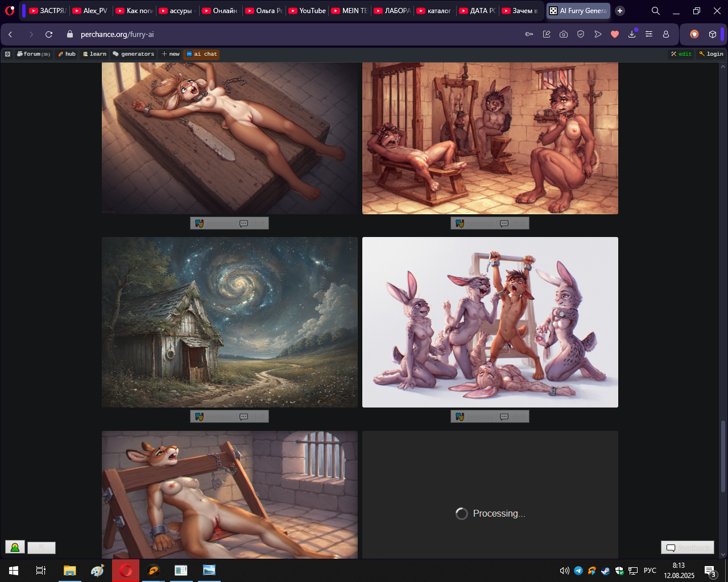728x582 pixels.
Task: Open the shield privacy protection icon
Action: (581, 35)
